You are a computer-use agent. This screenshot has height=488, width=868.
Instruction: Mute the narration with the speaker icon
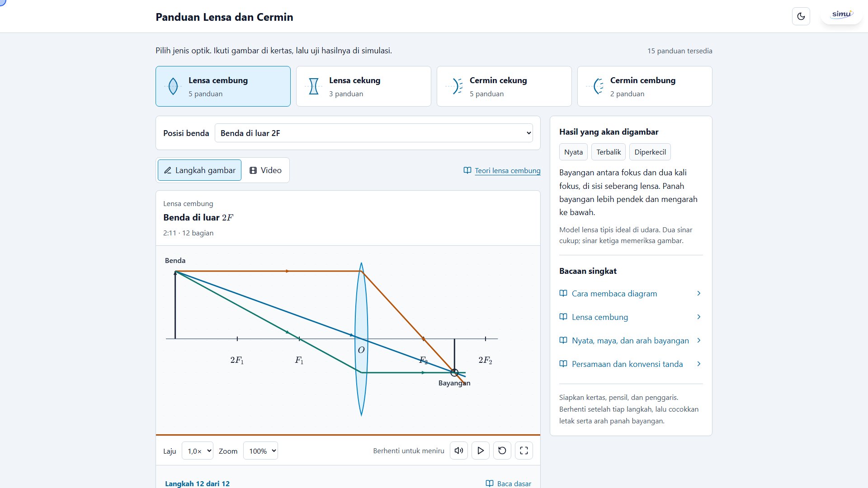coord(459,450)
